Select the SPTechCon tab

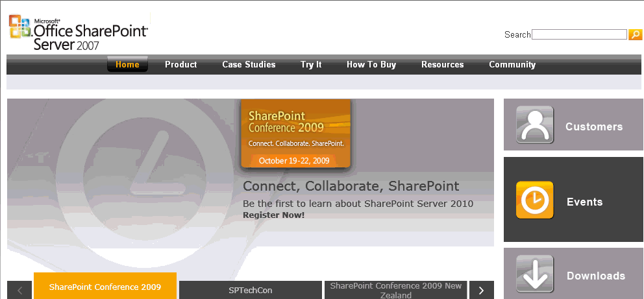[x=251, y=290]
